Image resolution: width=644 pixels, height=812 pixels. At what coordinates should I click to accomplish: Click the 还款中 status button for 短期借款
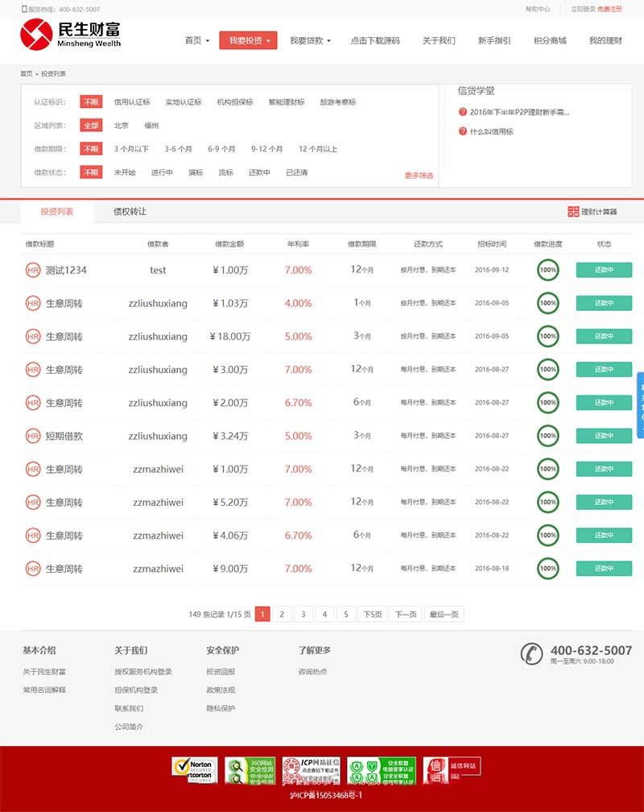[604, 436]
